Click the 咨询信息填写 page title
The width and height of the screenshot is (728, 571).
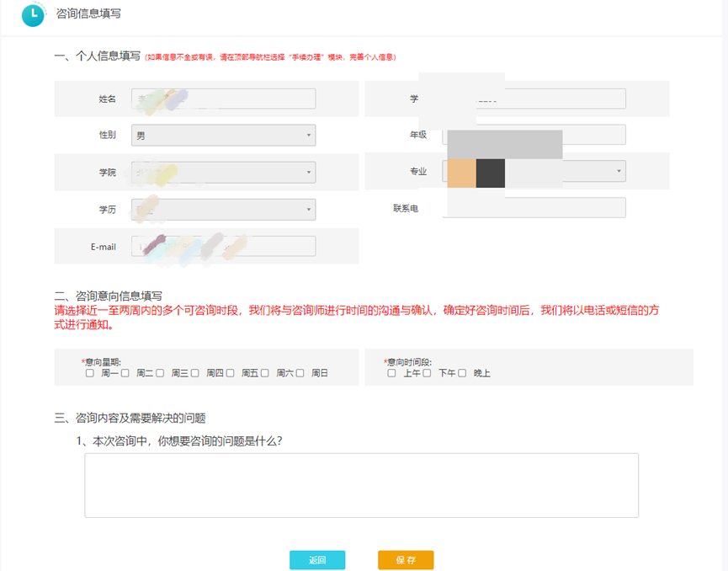tap(88, 13)
